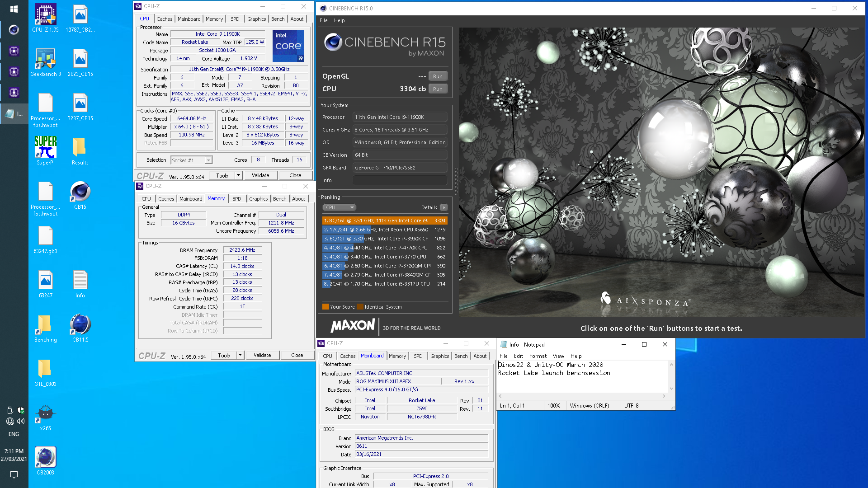Launch the x265 desktop shortcut

coord(45,417)
